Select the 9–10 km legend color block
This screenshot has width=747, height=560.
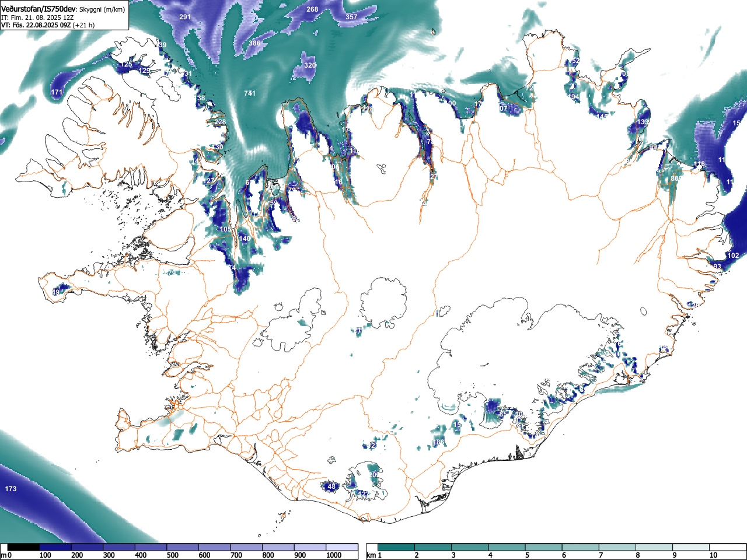(690, 547)
